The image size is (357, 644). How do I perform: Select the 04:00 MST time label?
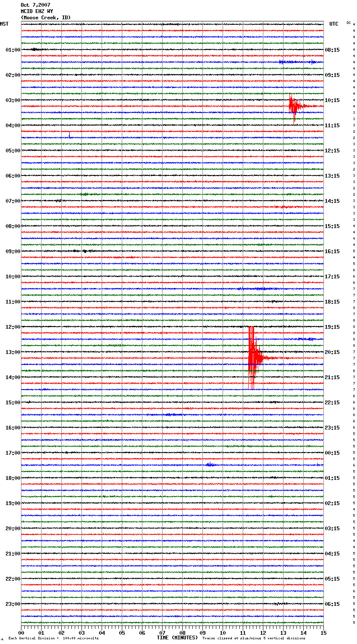[x=13, y=126]
